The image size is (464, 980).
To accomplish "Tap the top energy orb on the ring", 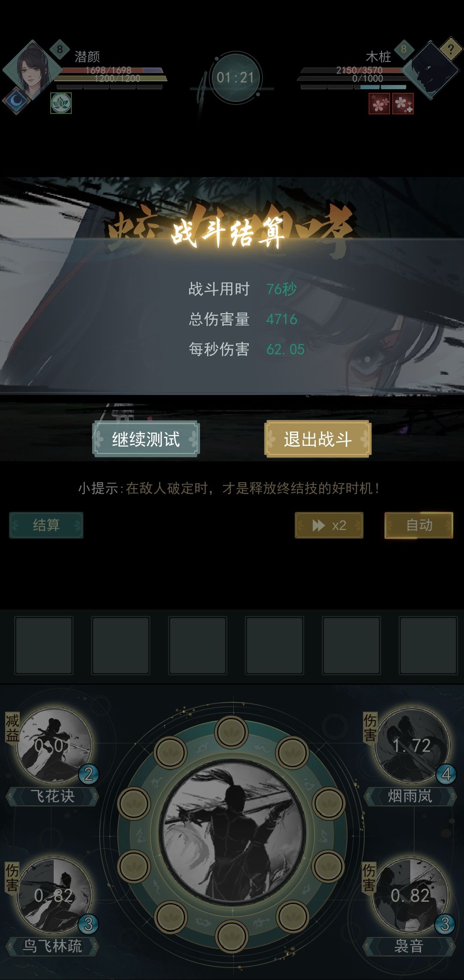I will [x=232, y=732].
